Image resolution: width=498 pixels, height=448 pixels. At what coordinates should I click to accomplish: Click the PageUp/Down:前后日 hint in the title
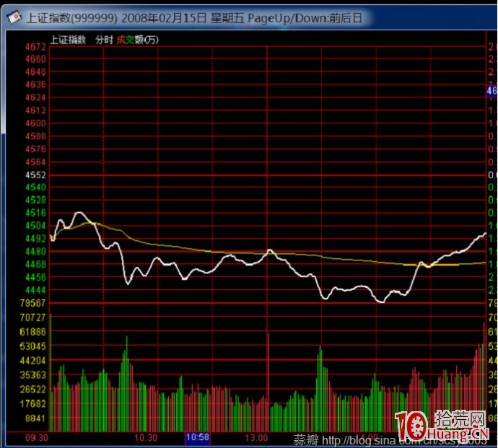305,18
